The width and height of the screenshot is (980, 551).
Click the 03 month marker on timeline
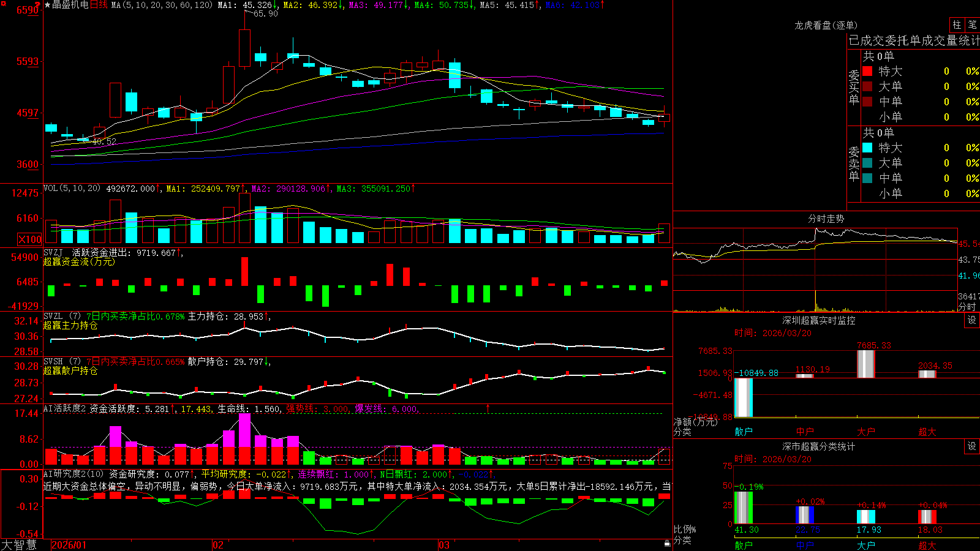tap(444, 545)
